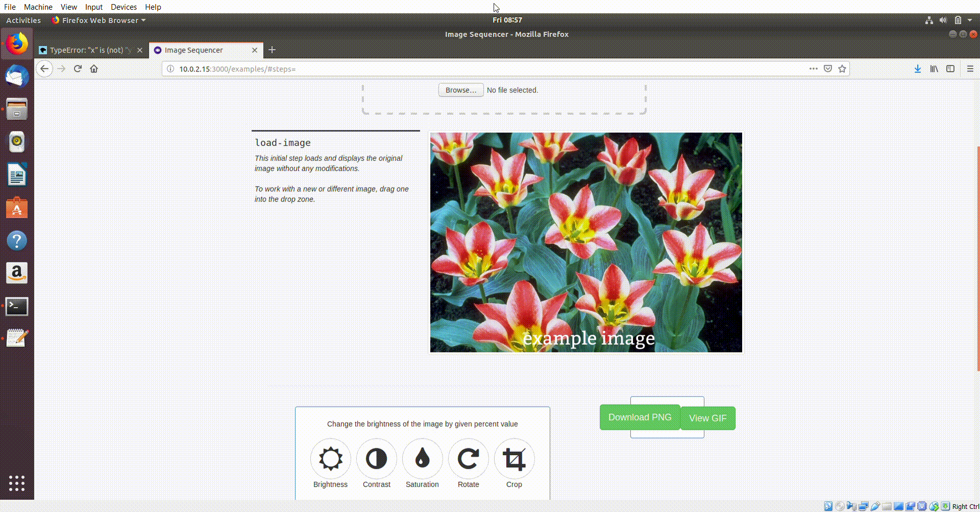Open the Help menu
Viewport: 980px width, 512px height.
pyautogui.click(x=153, y=7)
